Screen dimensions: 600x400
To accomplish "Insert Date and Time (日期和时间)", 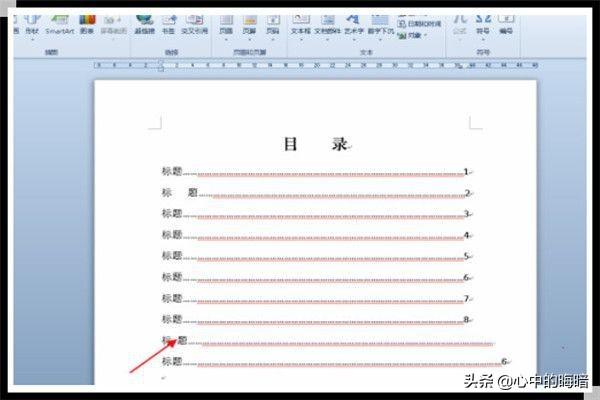I will (x=420, y=24).
